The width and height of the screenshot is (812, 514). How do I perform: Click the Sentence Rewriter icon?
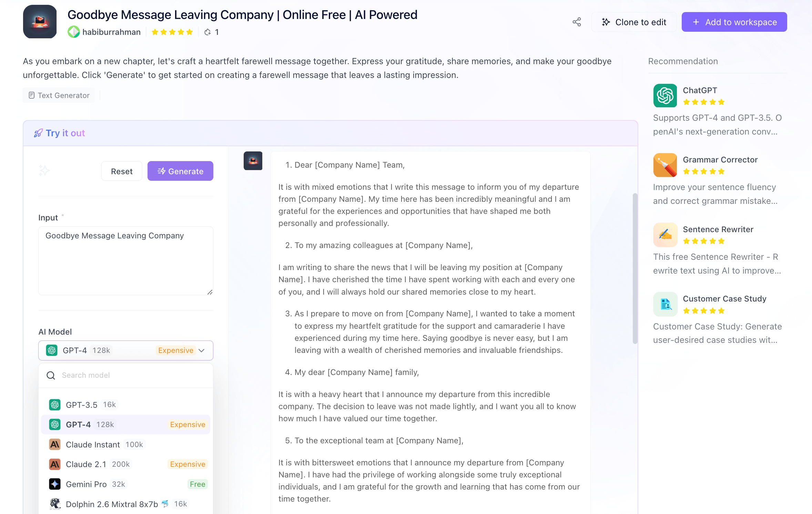pyautogui.click(x=665, y=235)
